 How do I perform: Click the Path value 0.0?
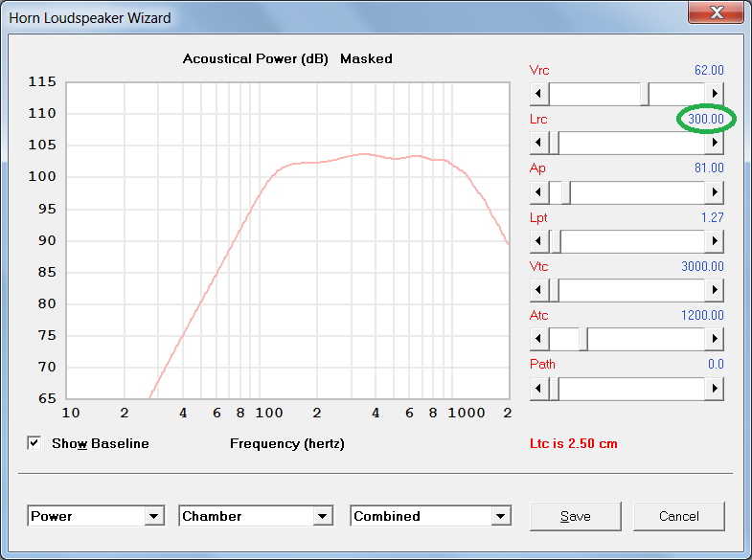click(x=716, y=364)
